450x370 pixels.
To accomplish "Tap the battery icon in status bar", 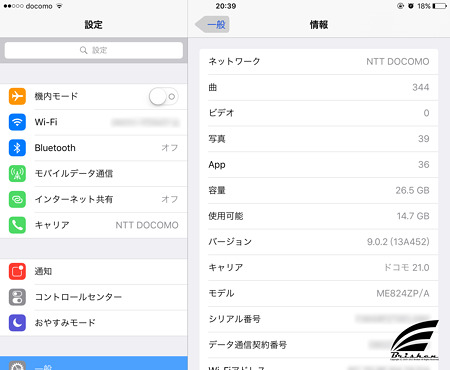I will [440, 6].
